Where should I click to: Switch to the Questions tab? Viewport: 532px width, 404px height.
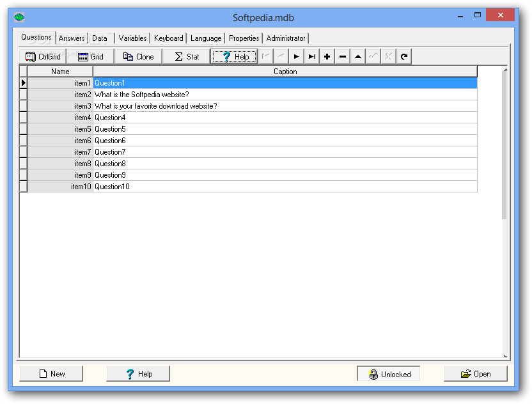(36, 37)
